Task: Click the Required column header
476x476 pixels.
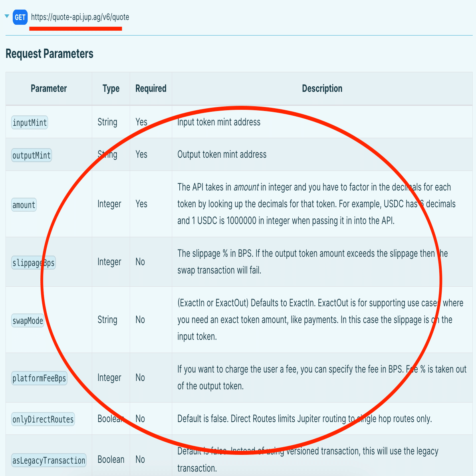Action: (x=151, y=88)
